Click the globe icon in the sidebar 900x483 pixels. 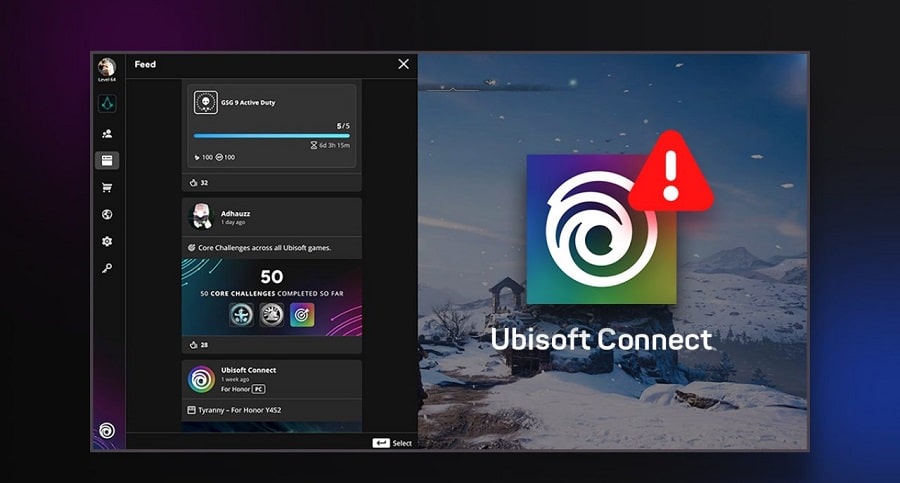pos(107,215)
